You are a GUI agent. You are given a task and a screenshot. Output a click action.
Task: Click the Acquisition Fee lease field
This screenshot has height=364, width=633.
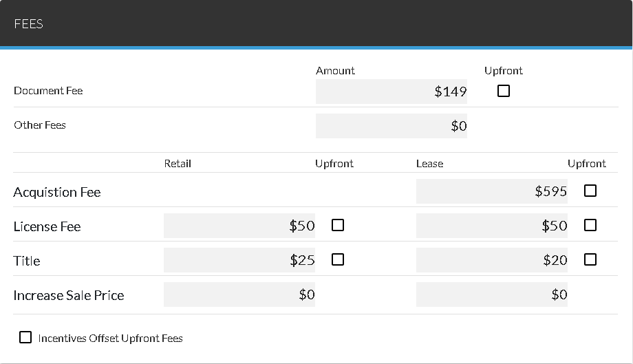pyautogui.click(x=491, y=191)
